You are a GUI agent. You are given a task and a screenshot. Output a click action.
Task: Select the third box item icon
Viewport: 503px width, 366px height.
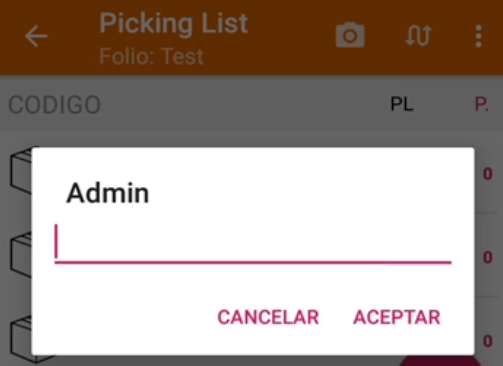(21, 338)
